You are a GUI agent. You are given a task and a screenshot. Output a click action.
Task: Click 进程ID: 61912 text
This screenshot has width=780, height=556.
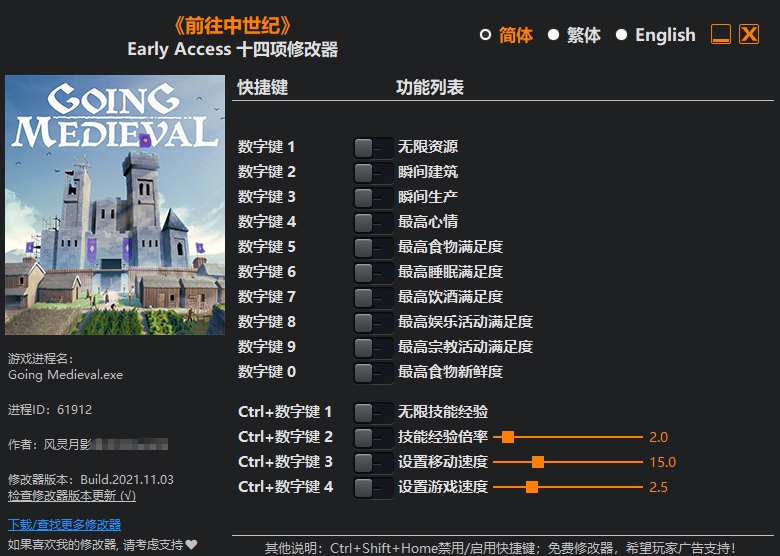(x=50, y=410)
